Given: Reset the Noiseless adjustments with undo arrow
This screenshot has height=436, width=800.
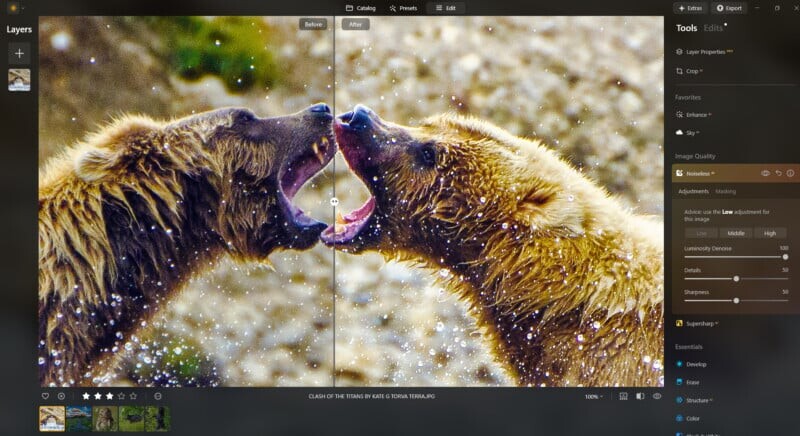Looking at the screenshot, I should tap(778, 173).
